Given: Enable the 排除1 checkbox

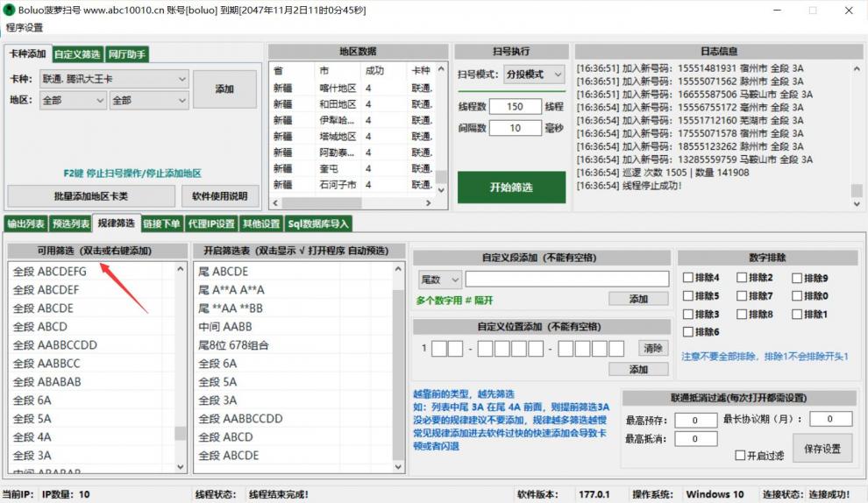Looking at the screenshot, I should coord(797,315).
